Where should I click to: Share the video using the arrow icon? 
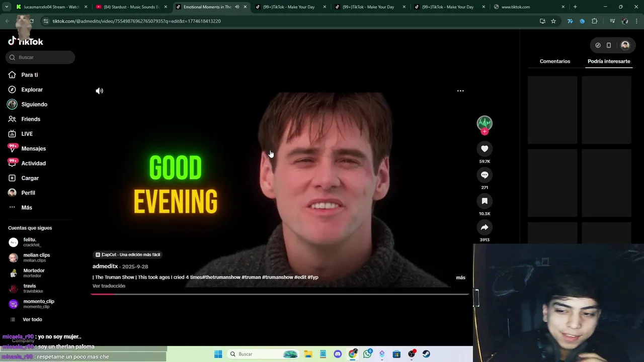[485, 227]
